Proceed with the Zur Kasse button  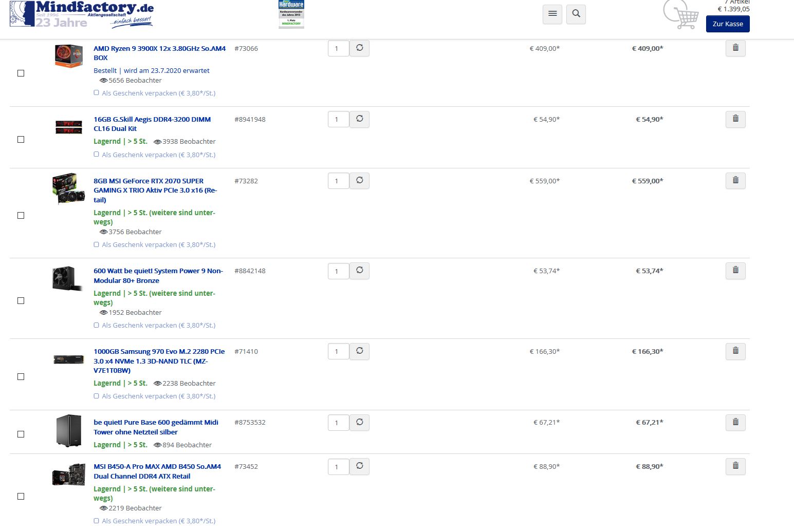(x=728, y=24)
